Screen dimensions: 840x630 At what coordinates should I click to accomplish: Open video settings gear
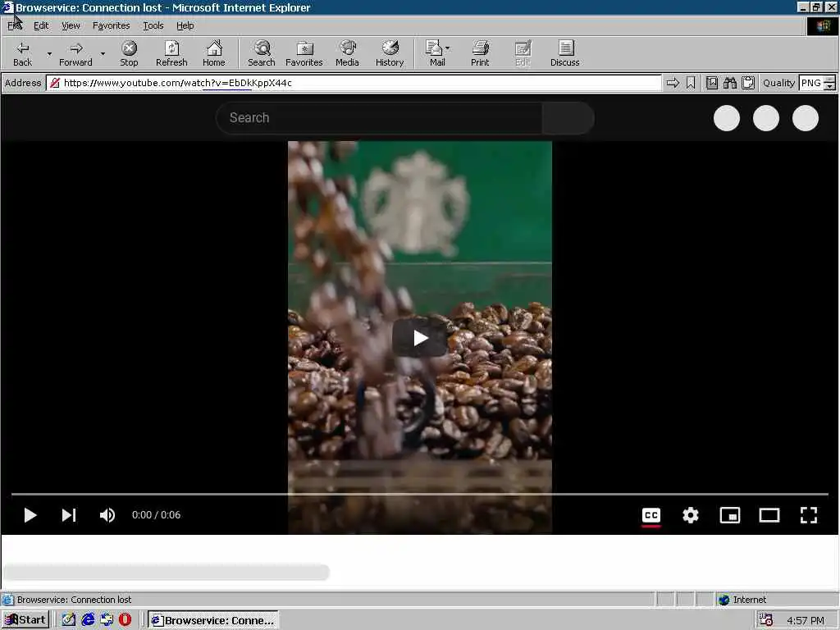(691, 515)
